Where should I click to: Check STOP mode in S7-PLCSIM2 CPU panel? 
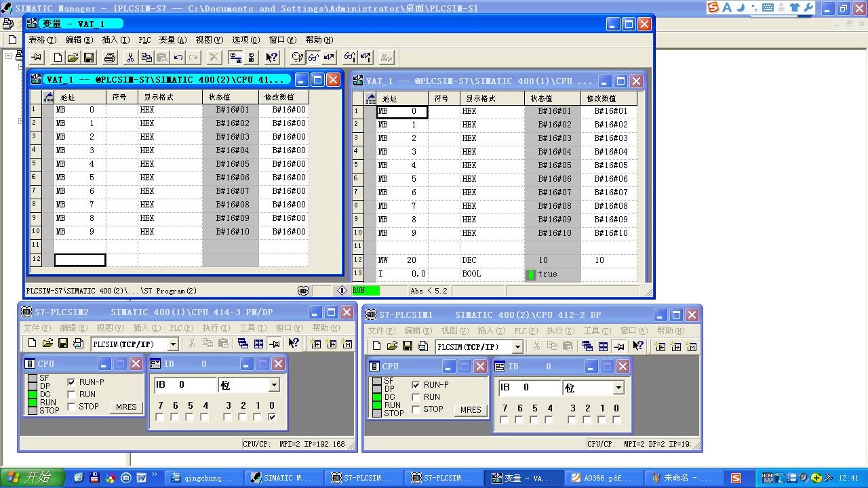click(71, 407)
